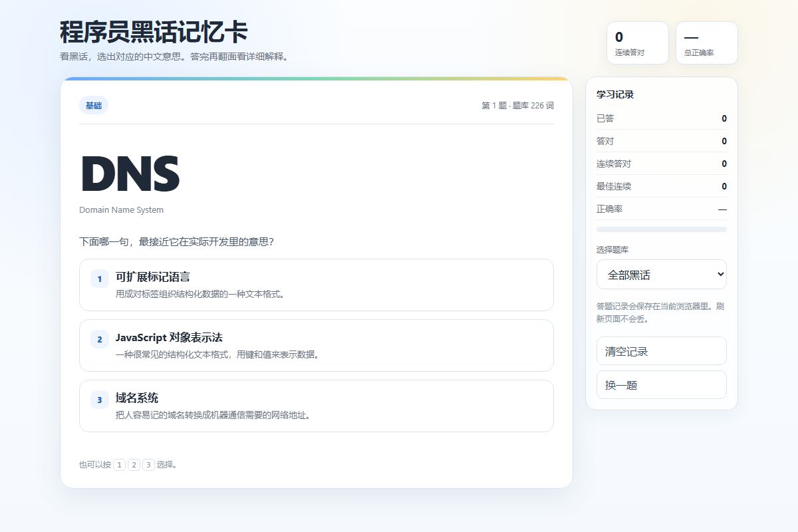798x532 pixels.
Task: Choose answer 1 可扩展标记语言
Action: pos(317,285)
